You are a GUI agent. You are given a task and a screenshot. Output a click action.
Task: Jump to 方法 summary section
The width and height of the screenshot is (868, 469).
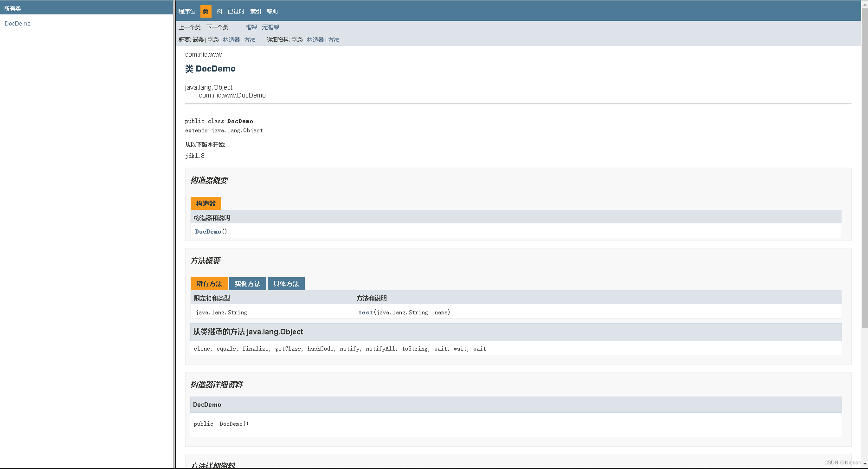[250, 40]
